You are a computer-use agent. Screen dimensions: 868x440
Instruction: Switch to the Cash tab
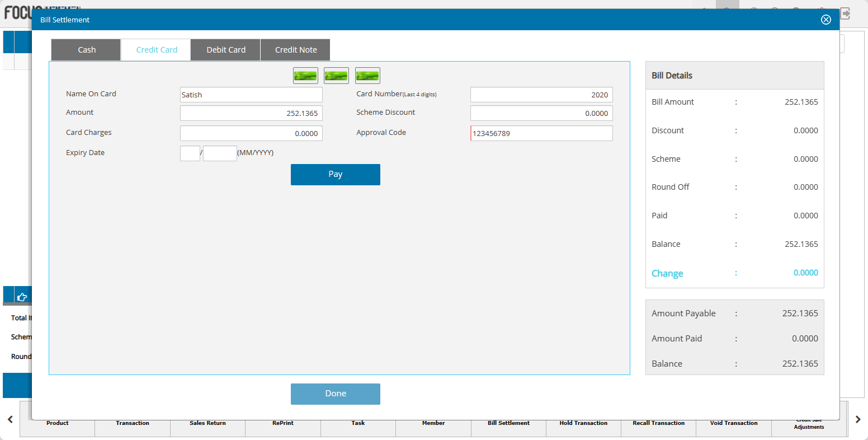86,50
